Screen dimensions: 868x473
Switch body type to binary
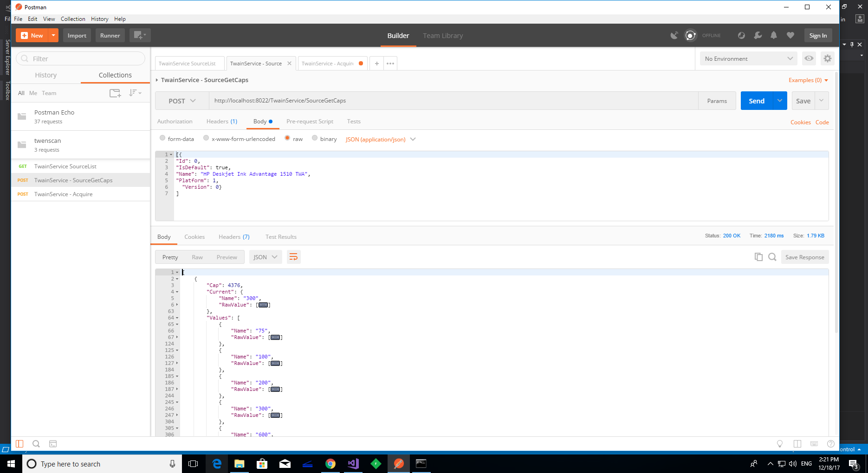[315, 138]
